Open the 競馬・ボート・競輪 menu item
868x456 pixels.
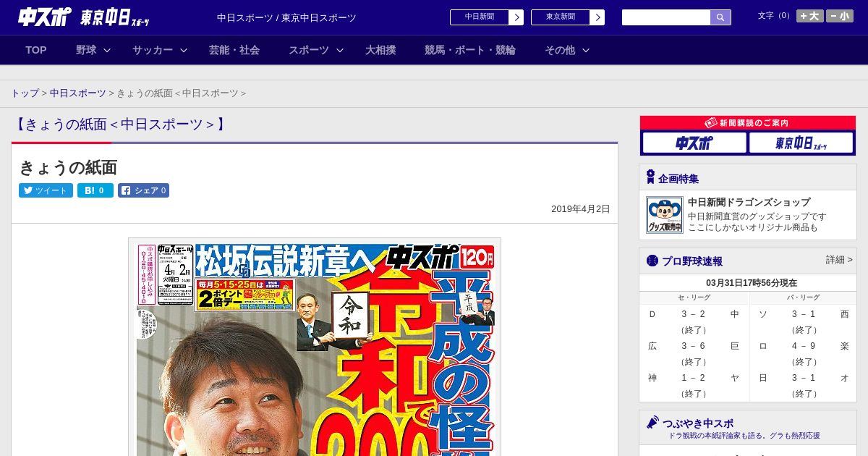(x=470, y=50)
